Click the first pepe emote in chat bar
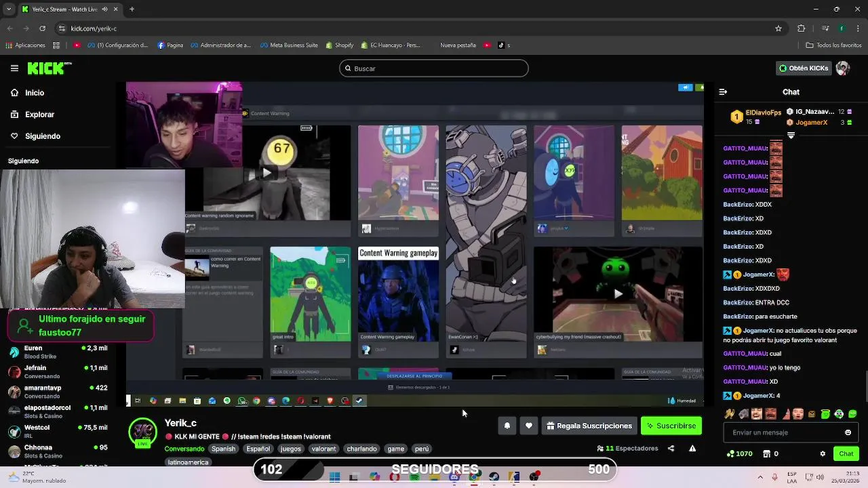 (730, 414)
